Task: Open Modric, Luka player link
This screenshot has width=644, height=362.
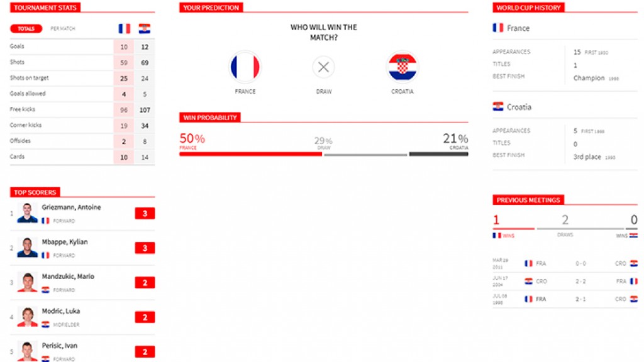Action: (x=61, y=311)
